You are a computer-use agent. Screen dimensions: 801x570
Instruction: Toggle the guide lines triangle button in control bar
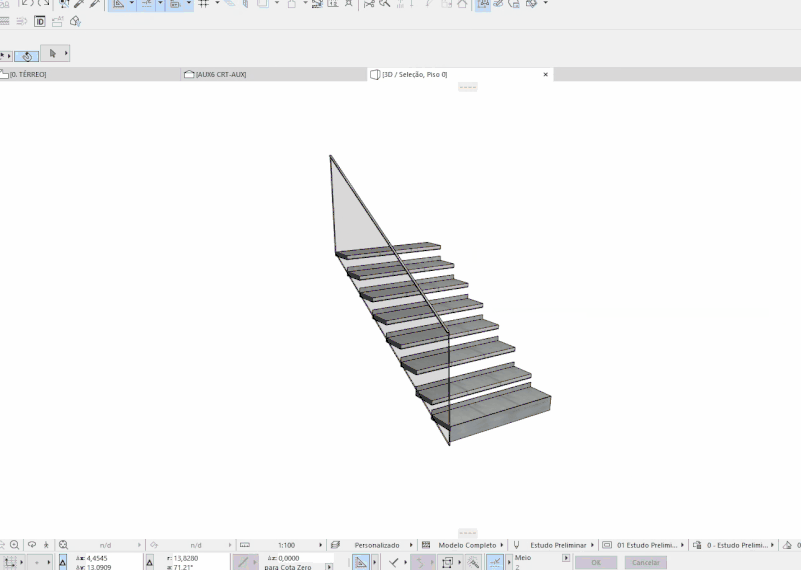click(x=361, y=562)
